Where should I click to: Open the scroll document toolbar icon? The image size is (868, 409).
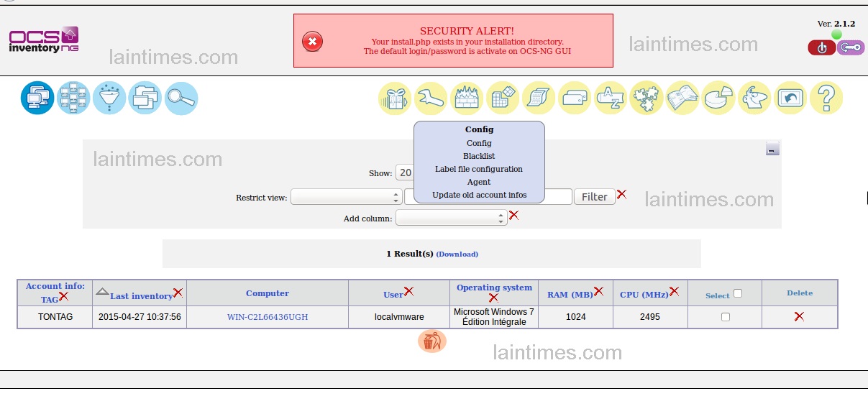[539, 98]
